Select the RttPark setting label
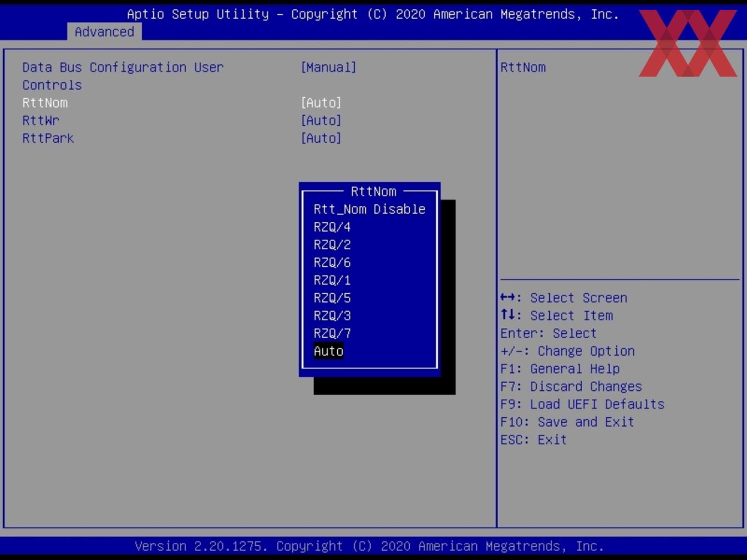The height and width of the screenshot is (560, 747). (x=48, y=138)
